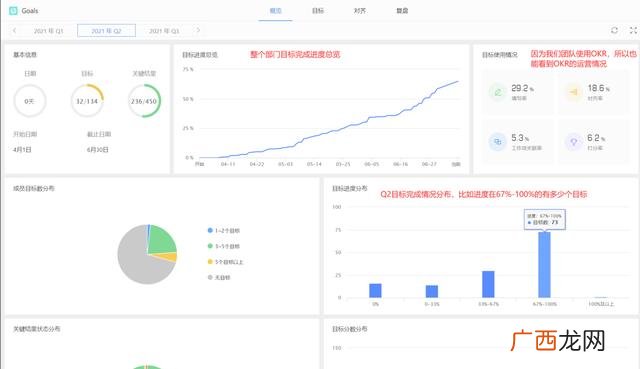The height and width of the screenshot is (369, 640).
Task: Click the 6.2% value
Action: (596, 138)
